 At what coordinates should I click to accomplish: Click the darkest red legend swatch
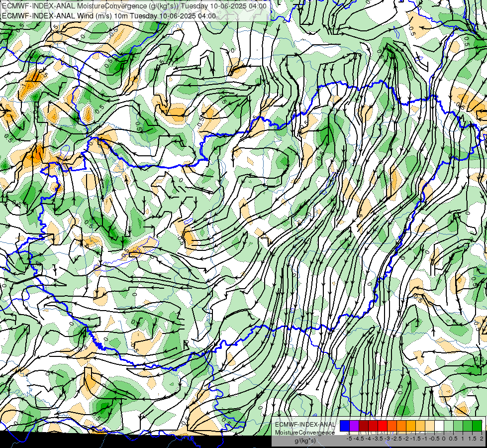pyautogui.click(x=364, y=426)
